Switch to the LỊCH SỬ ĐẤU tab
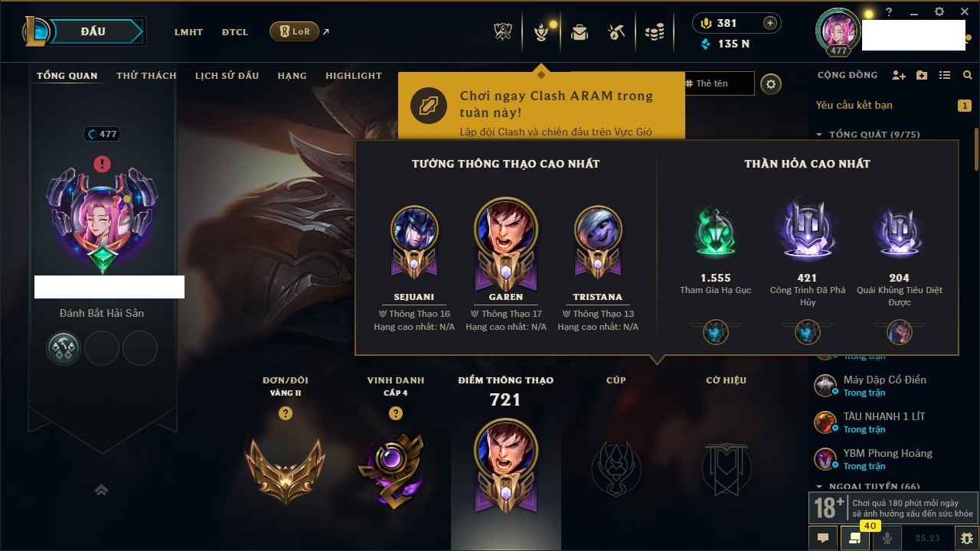Viewport: 980px width, 551px height. coord(227,76)
